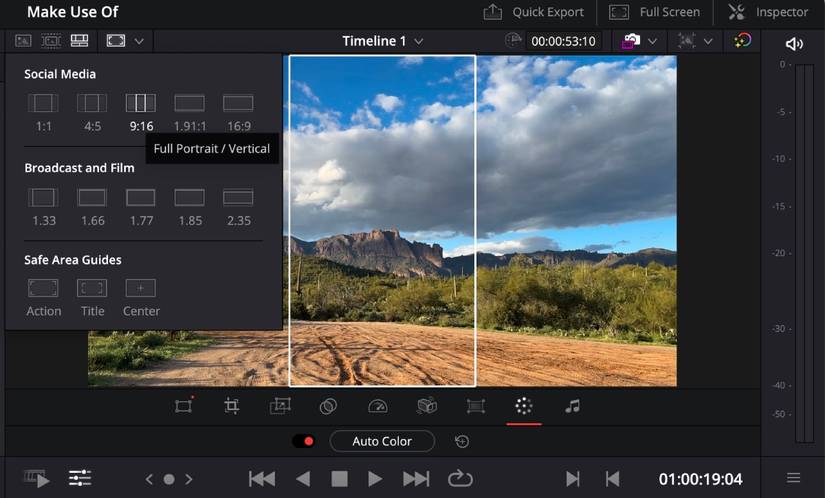Image resolution: width=825 pixels, height=498 pixels.
Task: Toggle the Action safe area guide
Action: point(43,288)
